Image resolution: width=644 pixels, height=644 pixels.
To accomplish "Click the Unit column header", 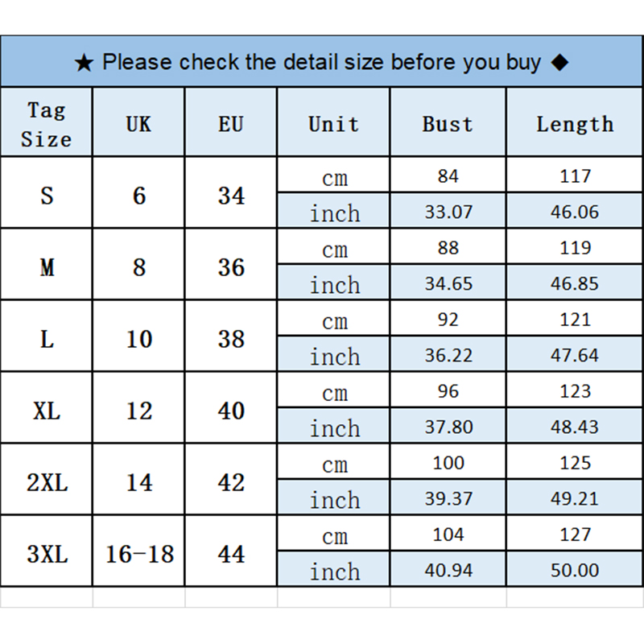I will [x=333, y=124].
